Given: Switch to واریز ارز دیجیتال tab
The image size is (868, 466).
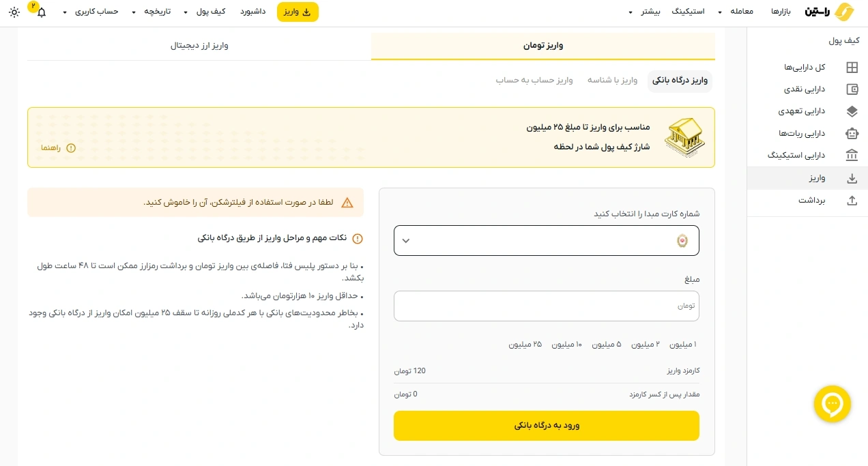Looking at the screenshot, I should coord(199,46).
